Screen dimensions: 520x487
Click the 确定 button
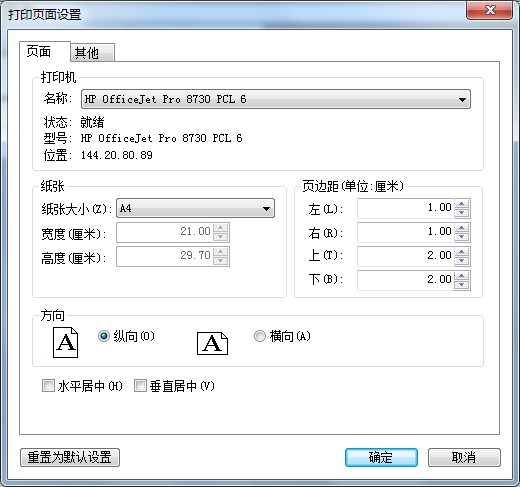coord(381,457)
